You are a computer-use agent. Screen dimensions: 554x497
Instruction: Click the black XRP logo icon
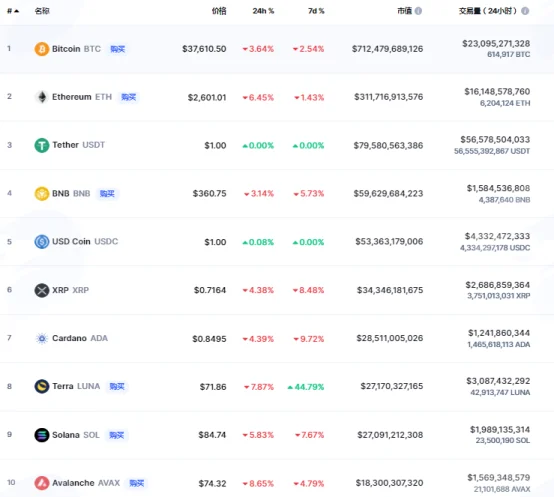[x=42, y=290]
